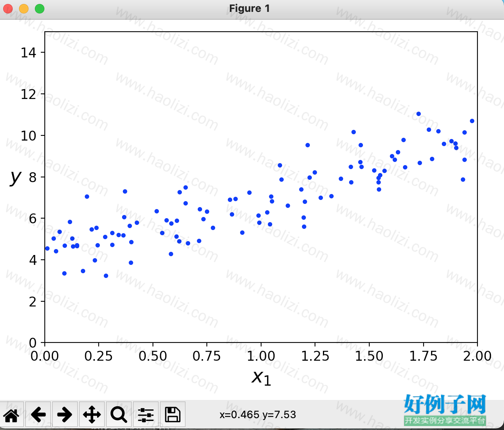This screenshot has width=504, height=430.
Task: Select the Pan axes tool
Action: point(92,415)
